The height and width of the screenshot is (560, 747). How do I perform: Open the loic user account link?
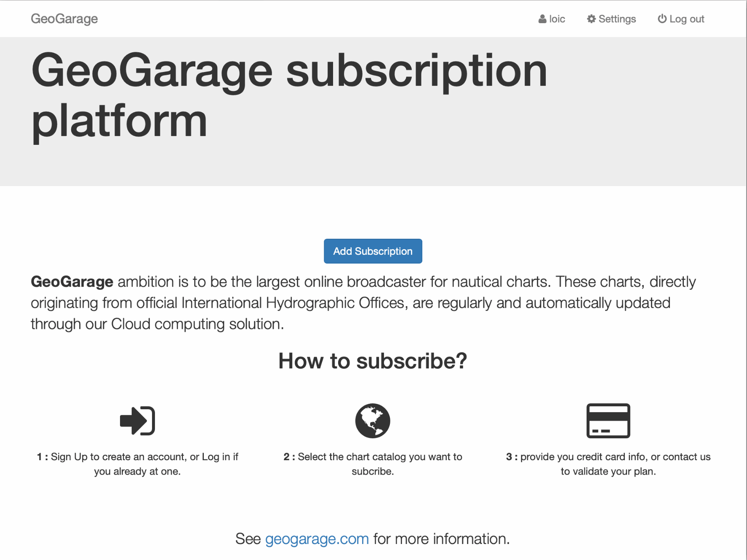pos(557,19)
